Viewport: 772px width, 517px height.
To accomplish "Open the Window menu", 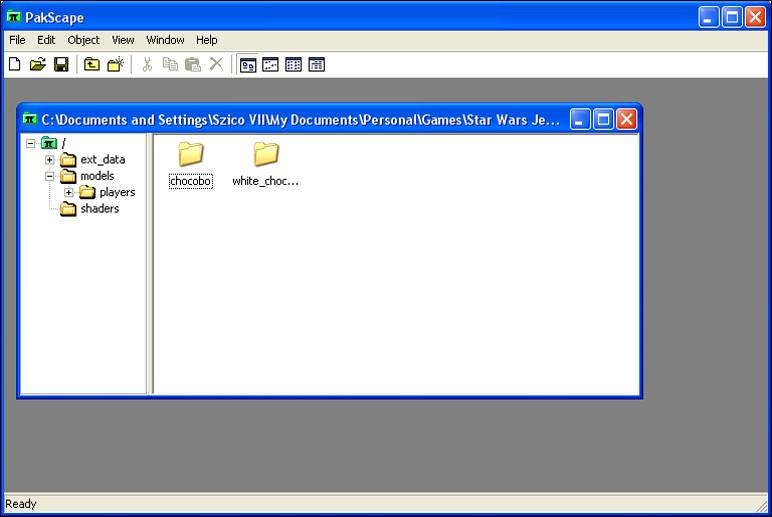I will pos(165,40).
